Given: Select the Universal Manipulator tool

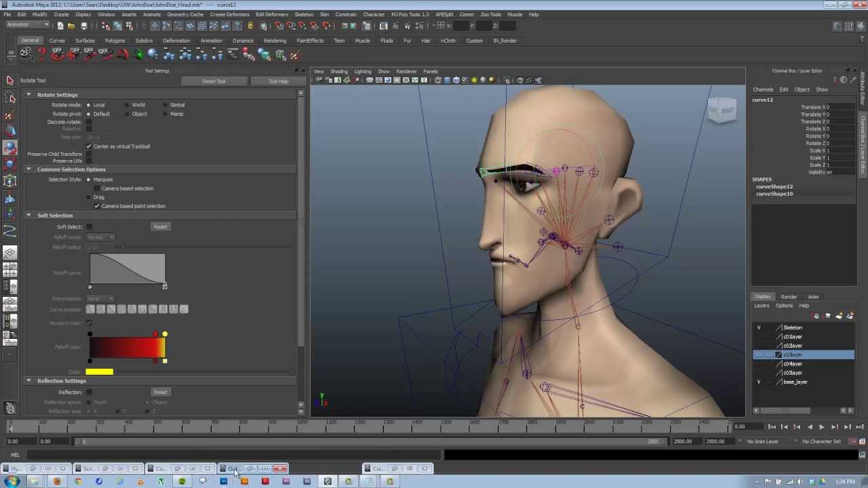Looking at the screenshot, I should click(10, 181).
